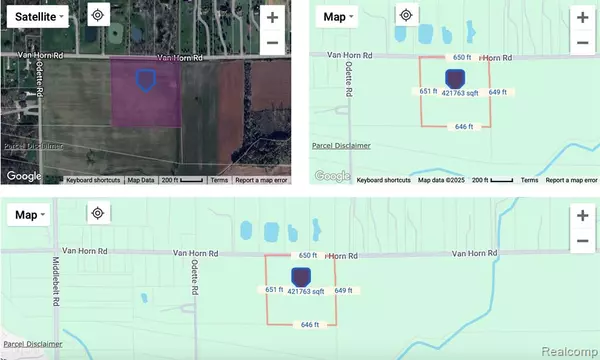The image size is (600, 360).
Task: Zoom out on the satellite map
Action: tap(272, 42)
